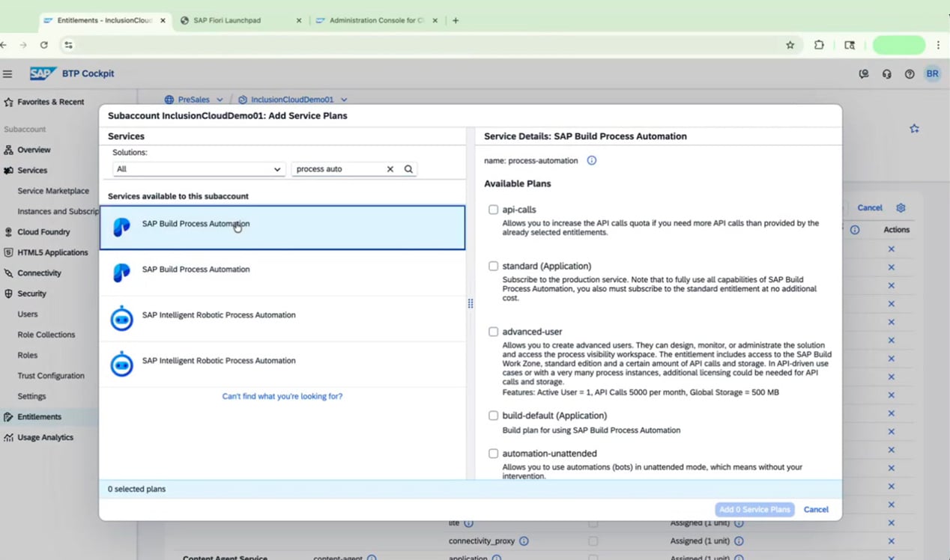Cancel the Add Service Plans dialog

click(x=816, y=509)
